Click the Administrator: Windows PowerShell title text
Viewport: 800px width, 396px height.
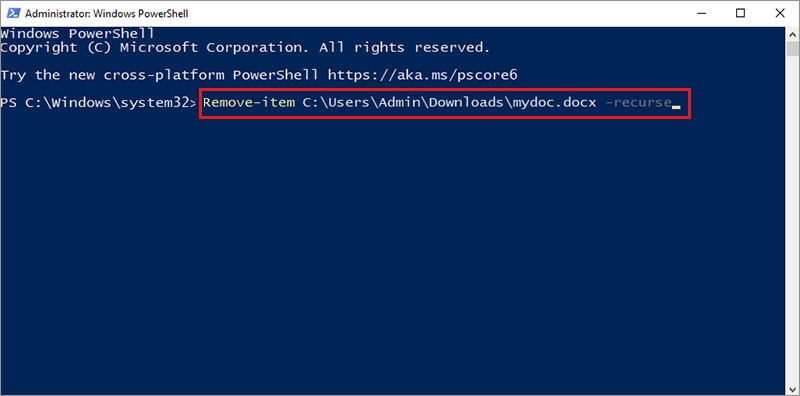[x=107, y=13]
